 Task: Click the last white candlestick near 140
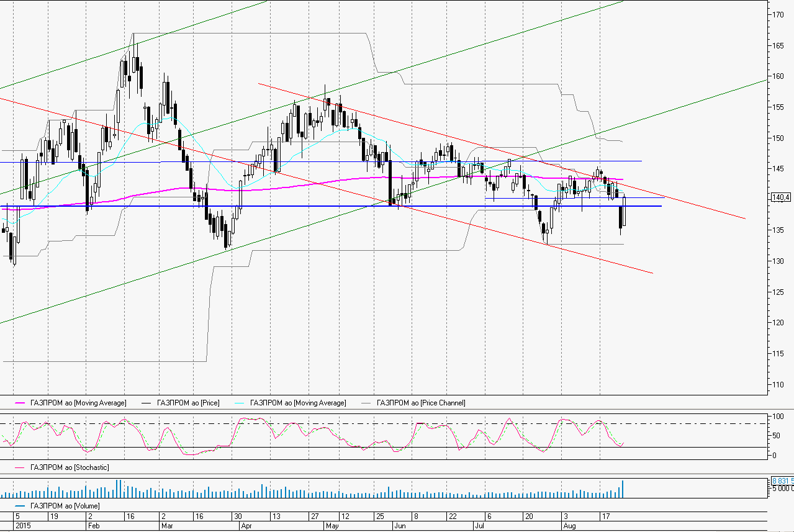(624, 211)
